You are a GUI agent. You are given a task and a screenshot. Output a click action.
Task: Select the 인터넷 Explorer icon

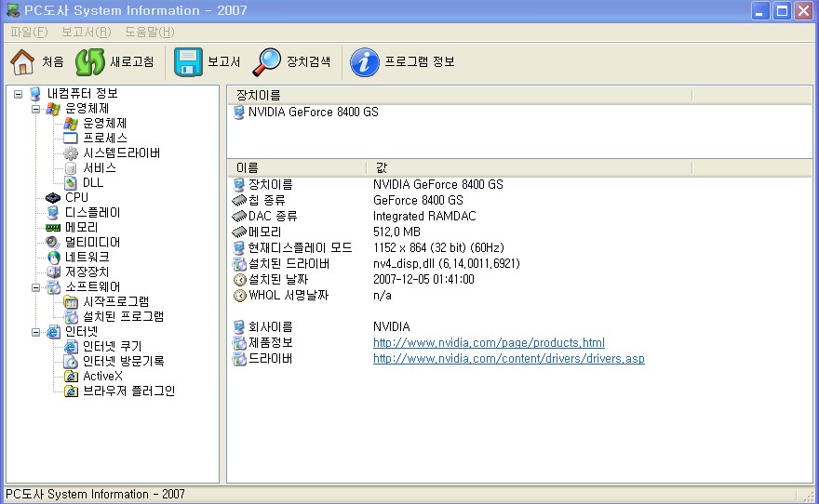(53, 332)
